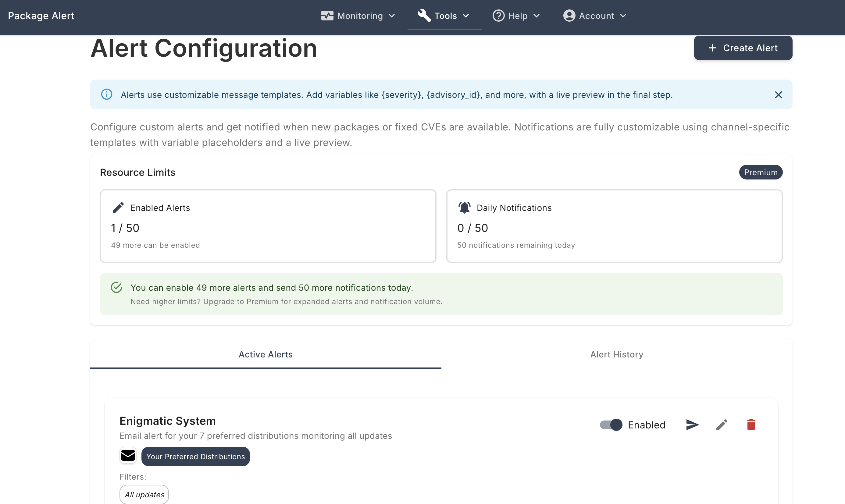
Task: Delete the Enigmatic System alert
Action: point(751,424)
